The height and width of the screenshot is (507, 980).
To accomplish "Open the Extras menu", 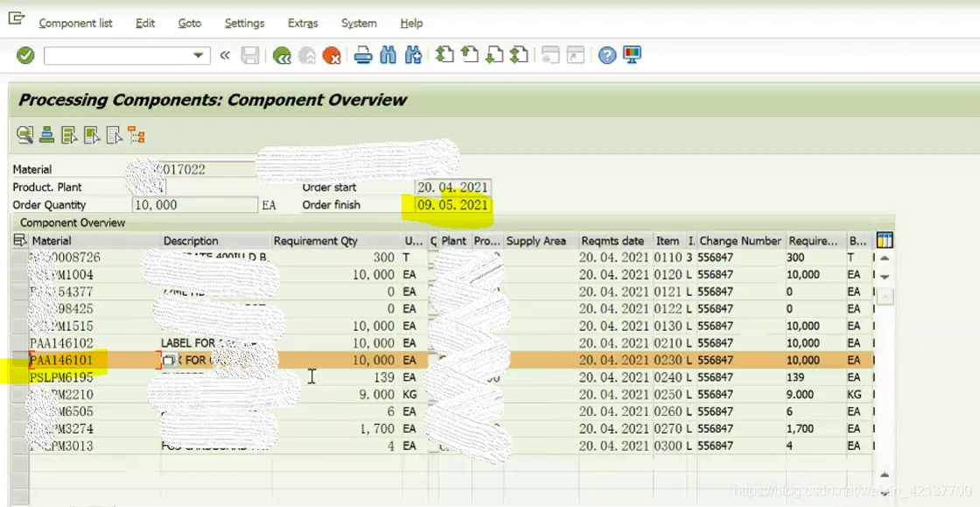I will point(303,23).
